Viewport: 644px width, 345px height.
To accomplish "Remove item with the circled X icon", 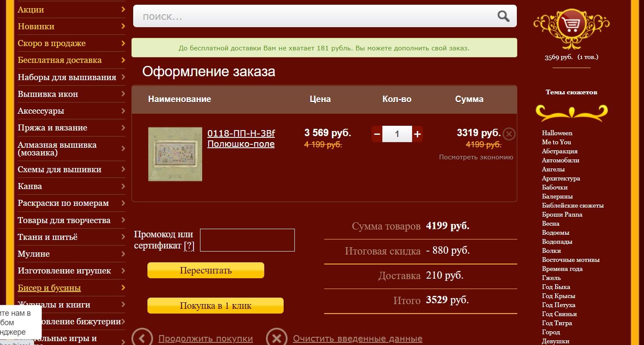I will click(509, 134).
